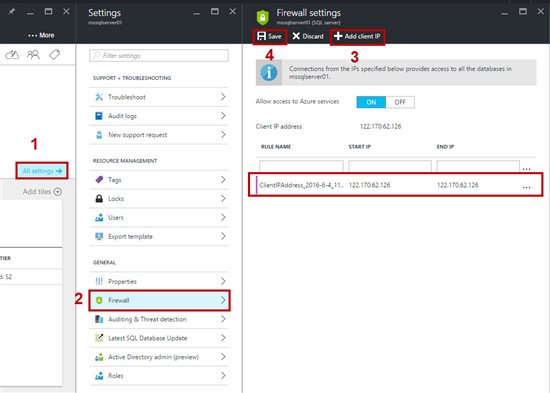The width and height of the screenshot is (550, 393).
Task: Click the Locks padlock icon
Action: pos(99,199)
